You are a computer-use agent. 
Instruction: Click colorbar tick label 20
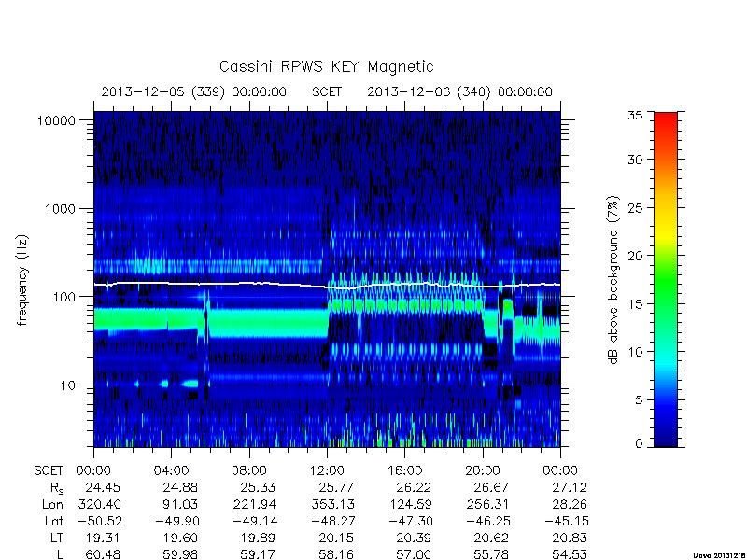point(635,256)
